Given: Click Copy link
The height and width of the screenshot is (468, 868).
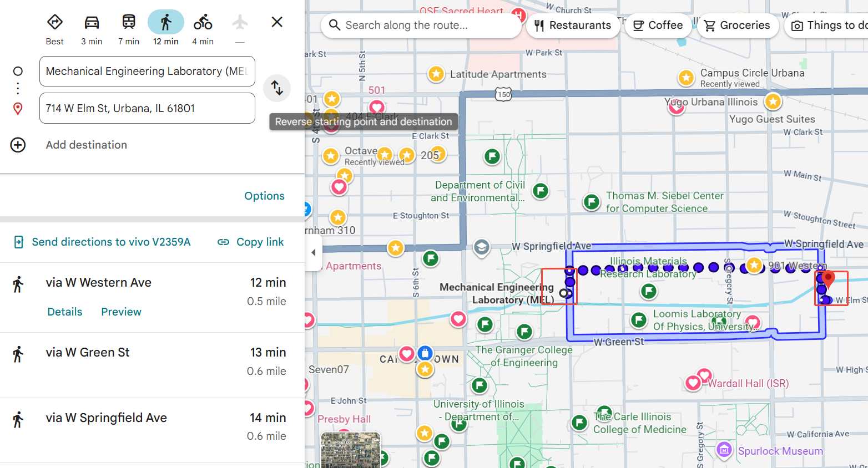Looking at the screenshot, I should (251, 242).
